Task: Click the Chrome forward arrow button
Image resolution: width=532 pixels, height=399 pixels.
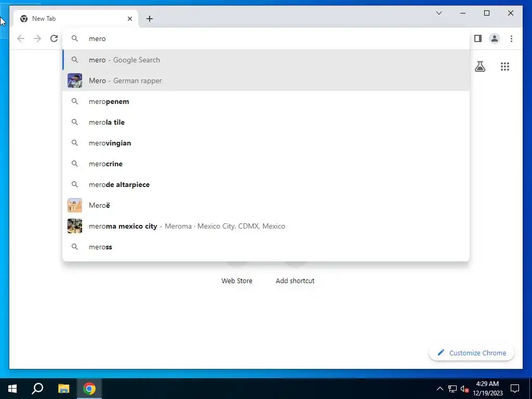Action: [37, 38]
